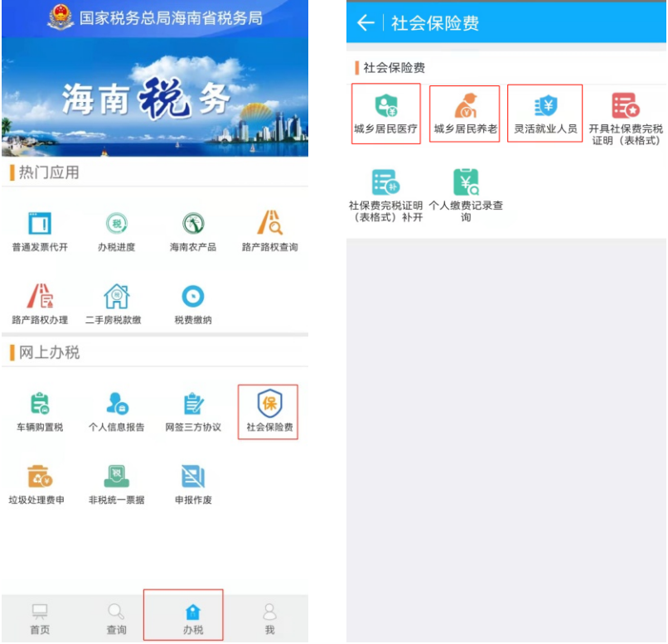668x644 pixels.
Task: Switch to 我 profile tab
Action: point(269,618)
